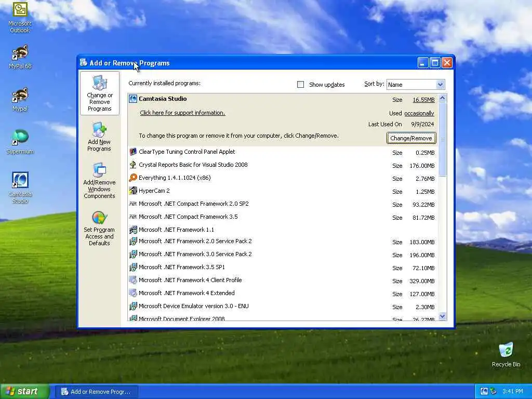The width and height of the screenshot is (532, 399).
Task: Click the HyperCam 2 list icon
Action: [x=133, y=191]
